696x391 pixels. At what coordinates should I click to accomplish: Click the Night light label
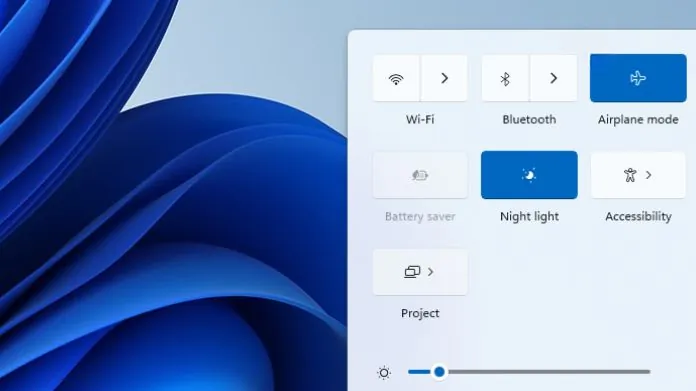pyautogui.click(x=529, y=217)
